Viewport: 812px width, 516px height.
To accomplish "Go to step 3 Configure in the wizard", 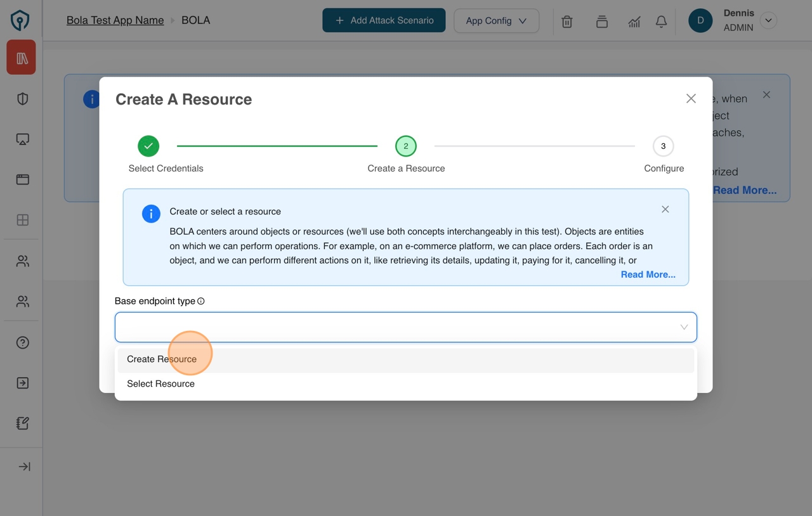I will point(664,145).
